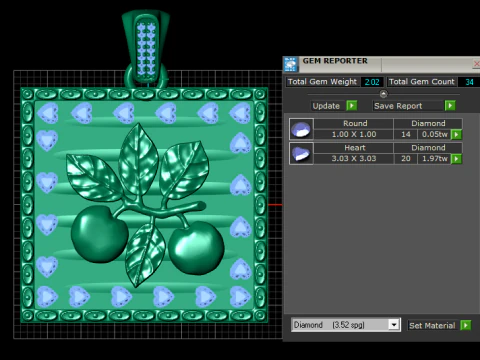Click the Gem Reporter panel logo icon

(291, 64)
